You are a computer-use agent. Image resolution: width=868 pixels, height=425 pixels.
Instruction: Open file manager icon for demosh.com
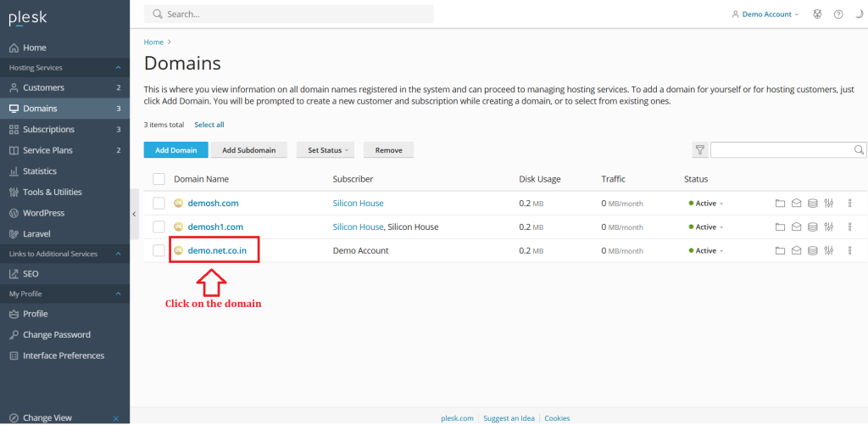coord(780,204)
